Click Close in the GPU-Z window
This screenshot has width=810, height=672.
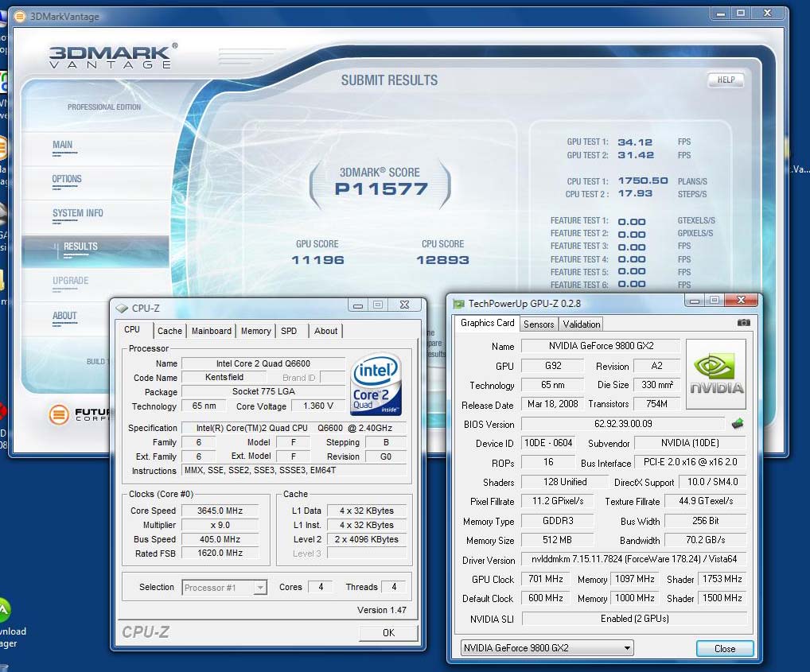click(725, 648)
